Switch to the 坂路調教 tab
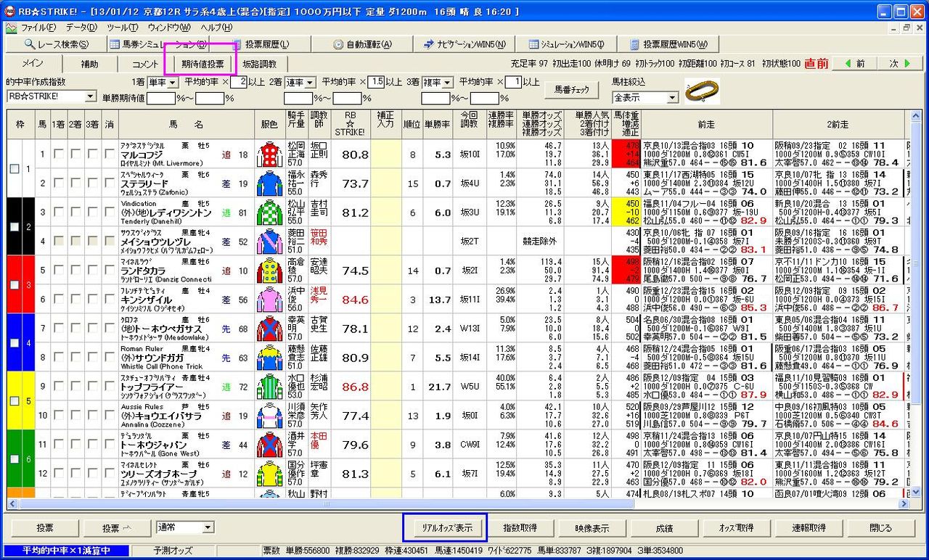 pyautogui.click(x=259, y=64)
